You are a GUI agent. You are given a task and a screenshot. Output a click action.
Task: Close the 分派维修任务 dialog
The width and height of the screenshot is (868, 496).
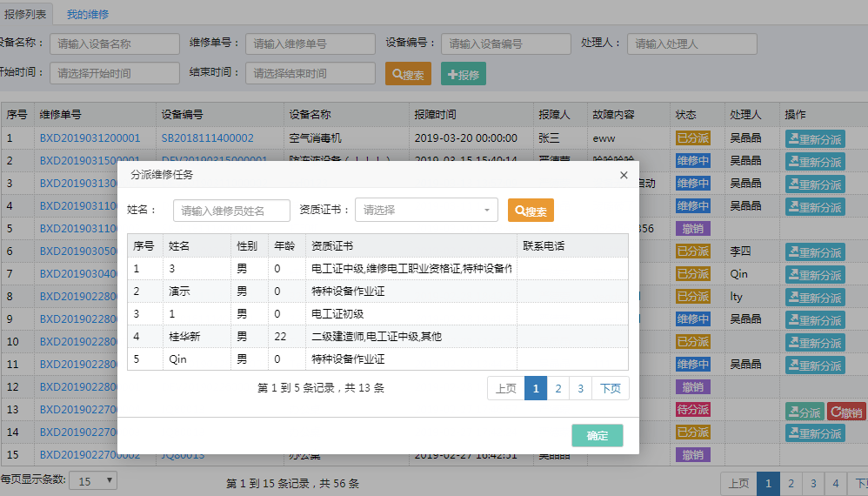pos(624,175)
